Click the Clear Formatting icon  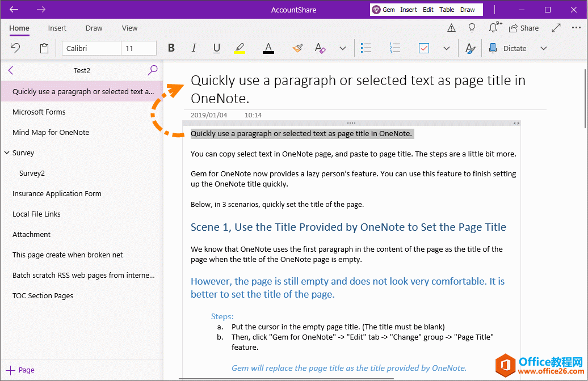tap(320, 48)
